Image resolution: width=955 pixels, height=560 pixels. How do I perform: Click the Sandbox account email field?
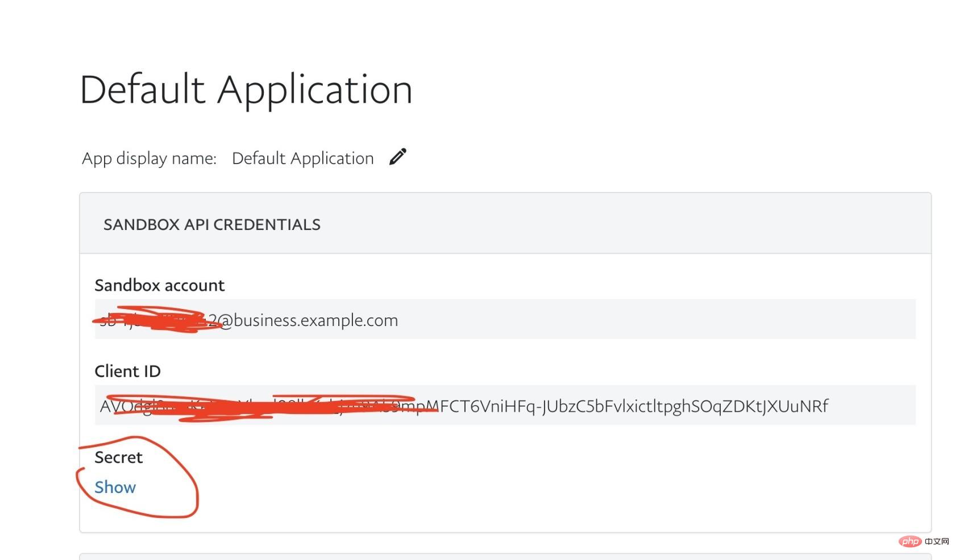(505, 319)
